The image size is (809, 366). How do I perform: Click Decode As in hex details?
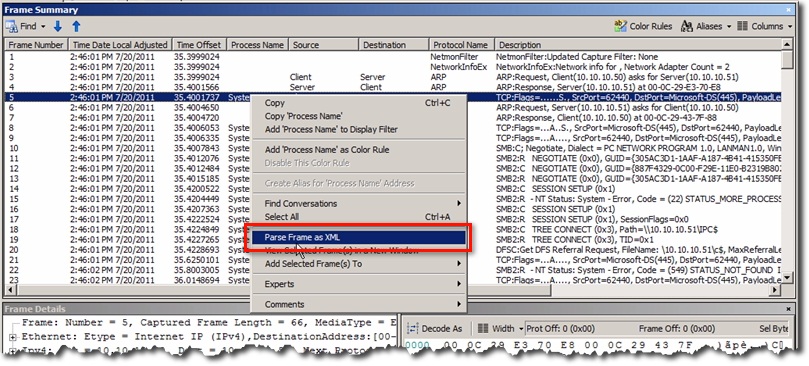pos(435,328)
